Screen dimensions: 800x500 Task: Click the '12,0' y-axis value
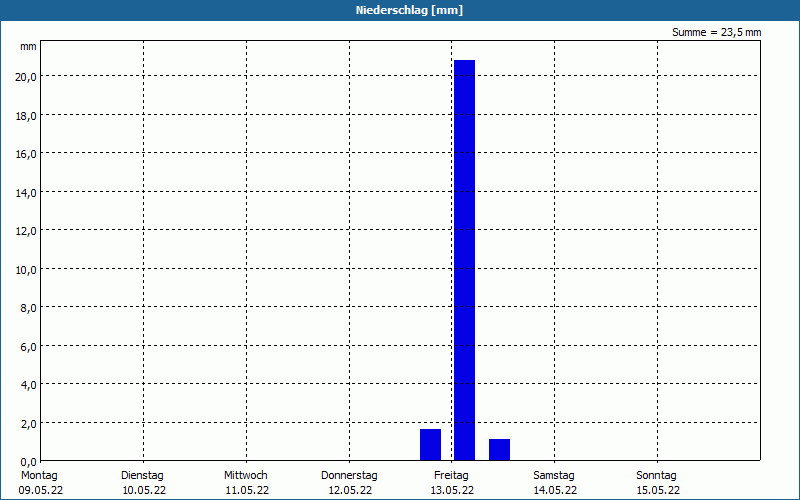pyautogui.click(x=26, y=231)
